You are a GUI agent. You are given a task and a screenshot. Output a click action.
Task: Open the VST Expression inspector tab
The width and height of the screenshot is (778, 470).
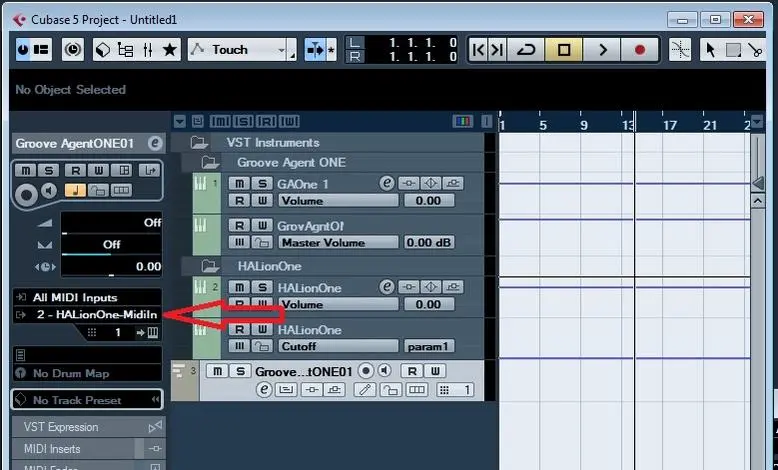(x=89, y=427)
